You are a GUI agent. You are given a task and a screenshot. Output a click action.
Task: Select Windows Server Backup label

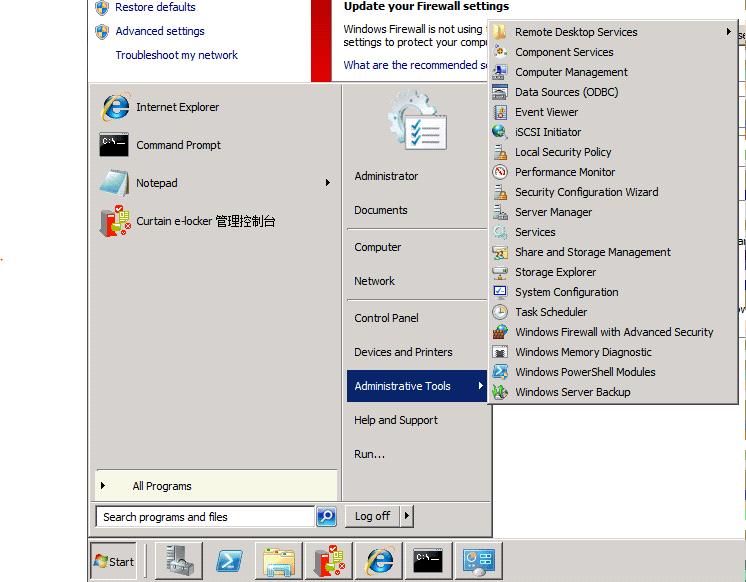point(573,392)
